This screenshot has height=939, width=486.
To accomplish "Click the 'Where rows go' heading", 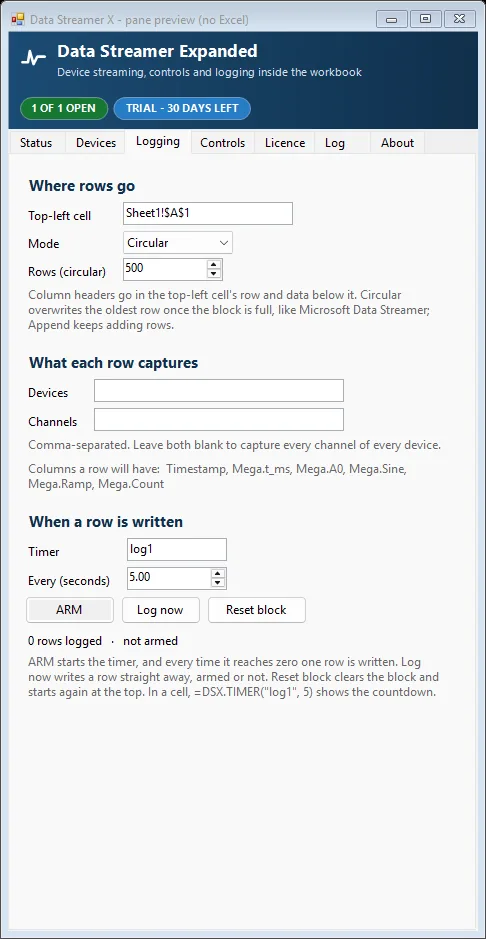I will [82, 186].
